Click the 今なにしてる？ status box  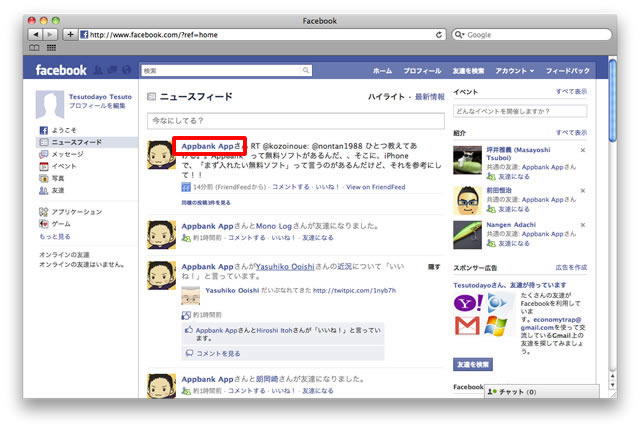coord(296,121)
